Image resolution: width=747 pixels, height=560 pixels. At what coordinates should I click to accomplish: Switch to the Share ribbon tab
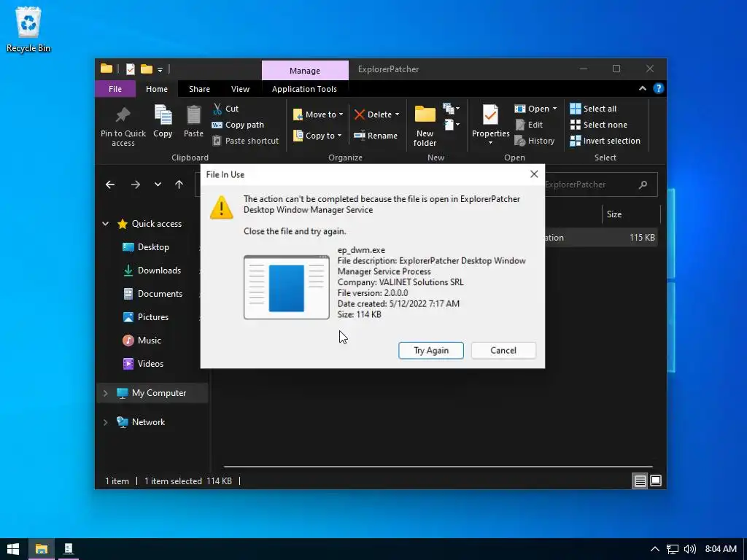(199, 89)
